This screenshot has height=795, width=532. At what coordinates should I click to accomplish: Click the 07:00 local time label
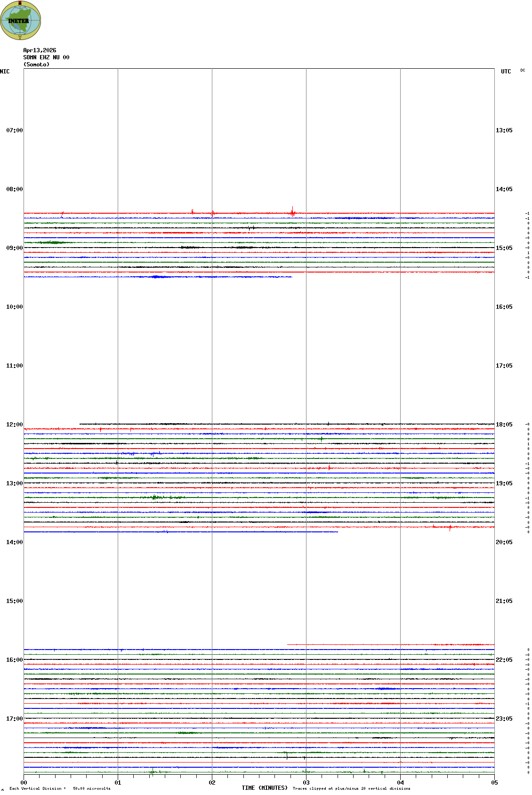point(14,130)
